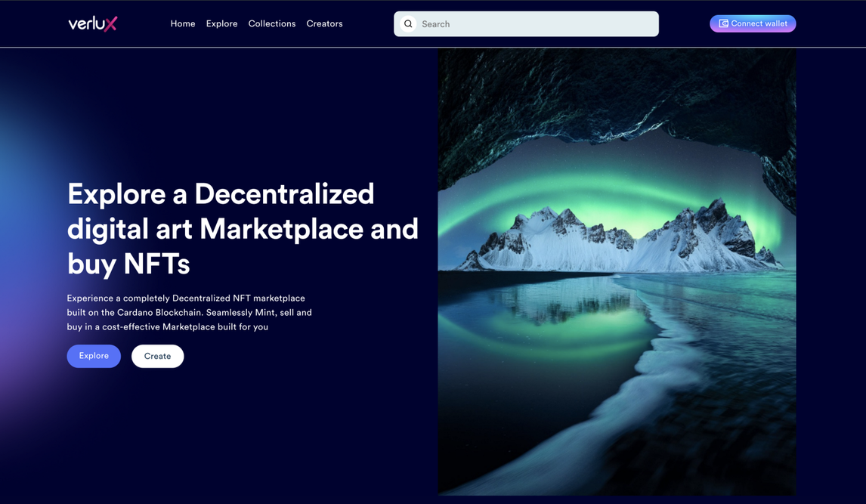This screenshot has height=504, width=866.
Task: Open the aurora mountain NFT image
Action: tap(617, 271)
